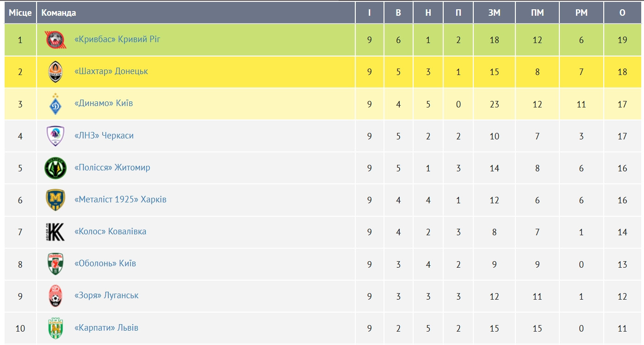Image resolution: width=644 pixels, height=345 pixels.
Task: Click the Kryvbas Kryvyi Rih club logo
Action: (55, 40)
